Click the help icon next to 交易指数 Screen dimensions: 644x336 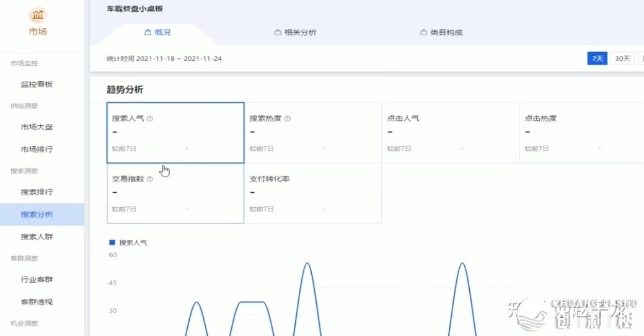coord(150,179)
